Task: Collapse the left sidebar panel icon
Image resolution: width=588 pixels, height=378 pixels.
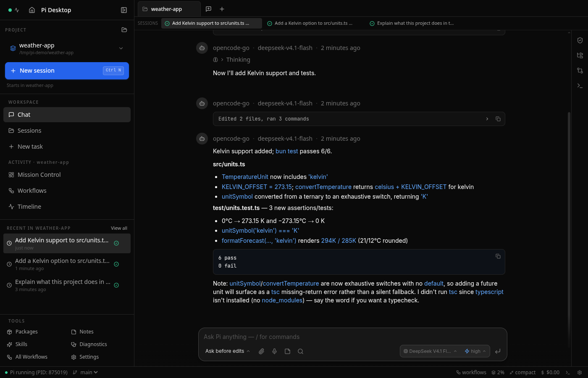Action: [124, 10]
